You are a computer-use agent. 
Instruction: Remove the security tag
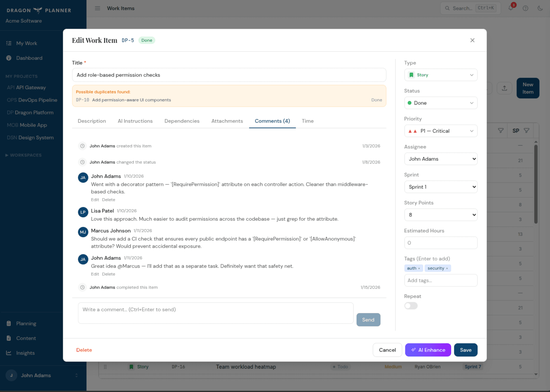point(447,268)
